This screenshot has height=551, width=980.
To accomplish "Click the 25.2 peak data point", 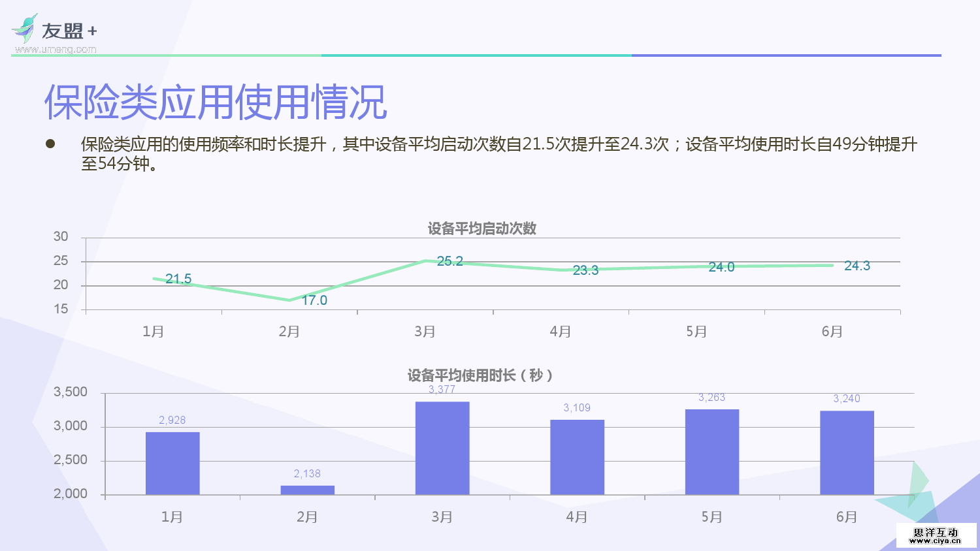I will [425, 261].
